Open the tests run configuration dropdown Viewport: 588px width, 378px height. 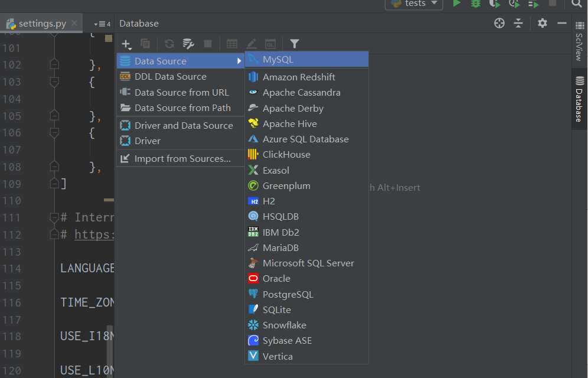click(414, 4)
